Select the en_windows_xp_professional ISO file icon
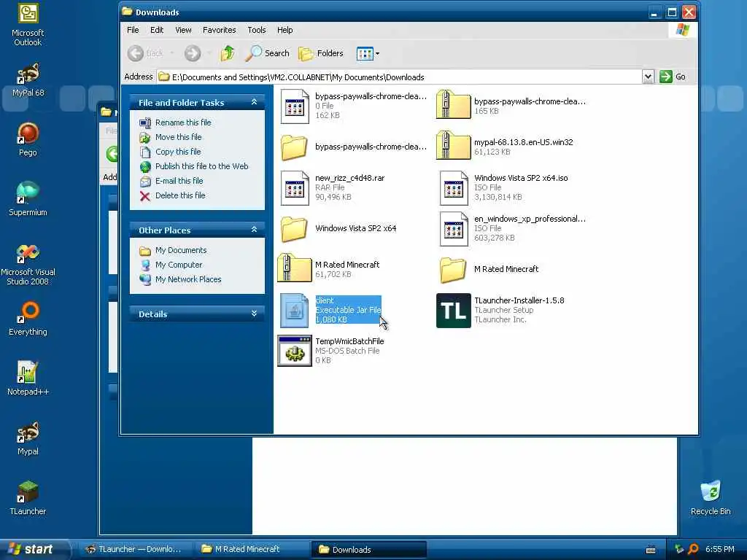 (x=454, y=229)
